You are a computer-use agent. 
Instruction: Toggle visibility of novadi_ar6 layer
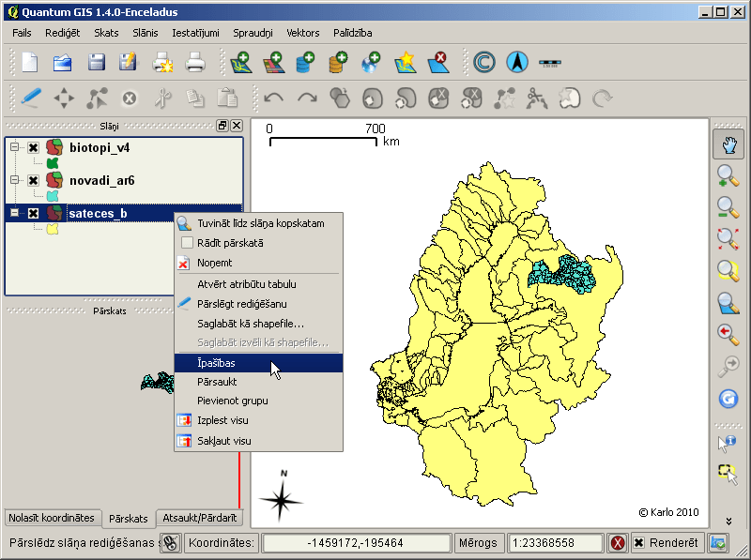[x=33, y=180]
